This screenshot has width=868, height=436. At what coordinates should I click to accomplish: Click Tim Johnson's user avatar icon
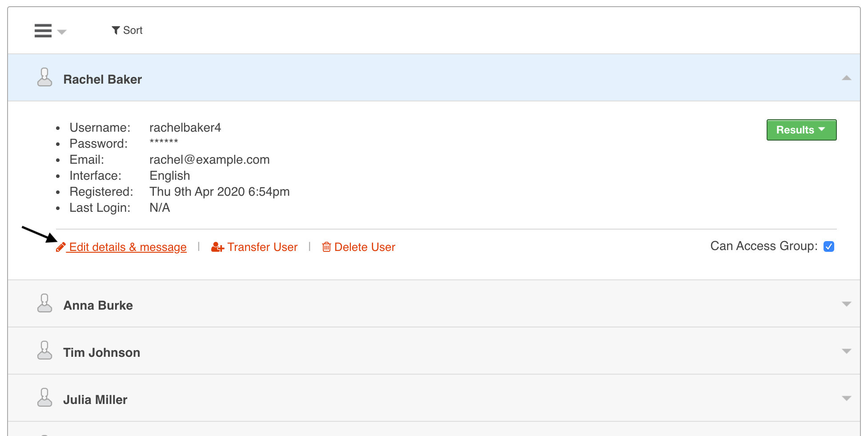pos(44,351)
